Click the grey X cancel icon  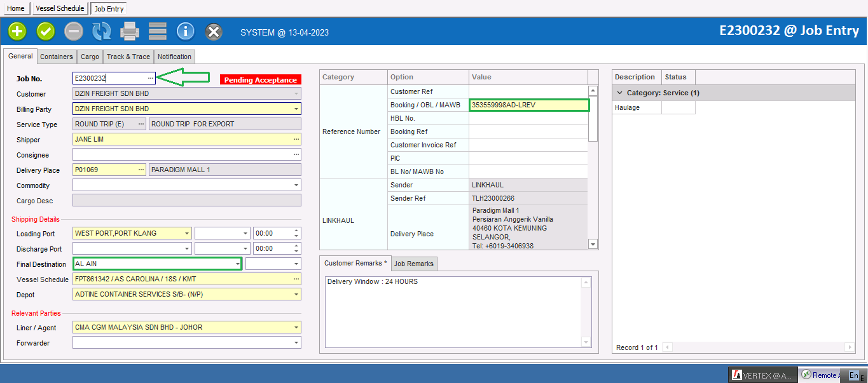coord(214,30)
